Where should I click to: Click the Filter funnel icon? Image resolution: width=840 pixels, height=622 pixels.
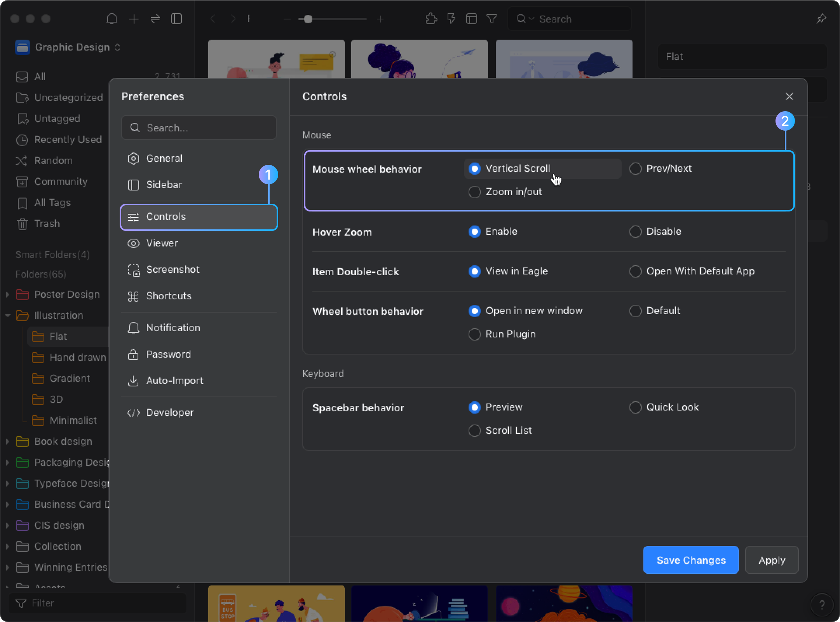point(492,19)
